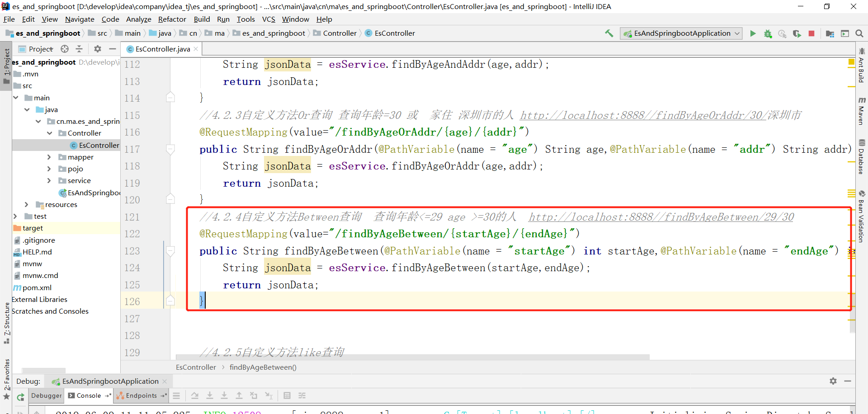868x414 pixels.
Task: Click Step Into icon in debugger toolbar
Action: point(210,395)
